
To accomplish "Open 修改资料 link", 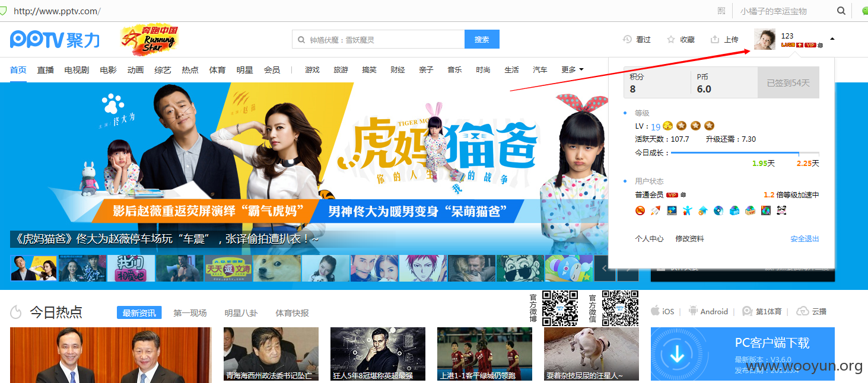I will click(x=690, y=238).
